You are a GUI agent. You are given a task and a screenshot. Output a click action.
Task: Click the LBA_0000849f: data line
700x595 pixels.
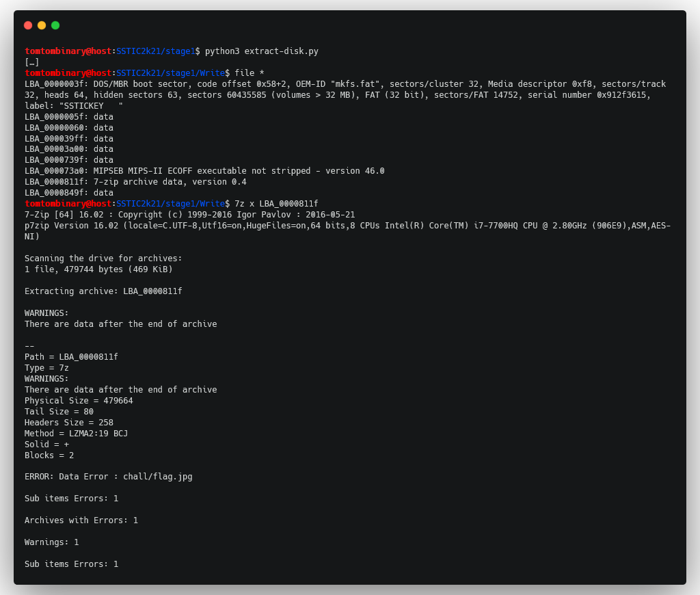(69, 193)
